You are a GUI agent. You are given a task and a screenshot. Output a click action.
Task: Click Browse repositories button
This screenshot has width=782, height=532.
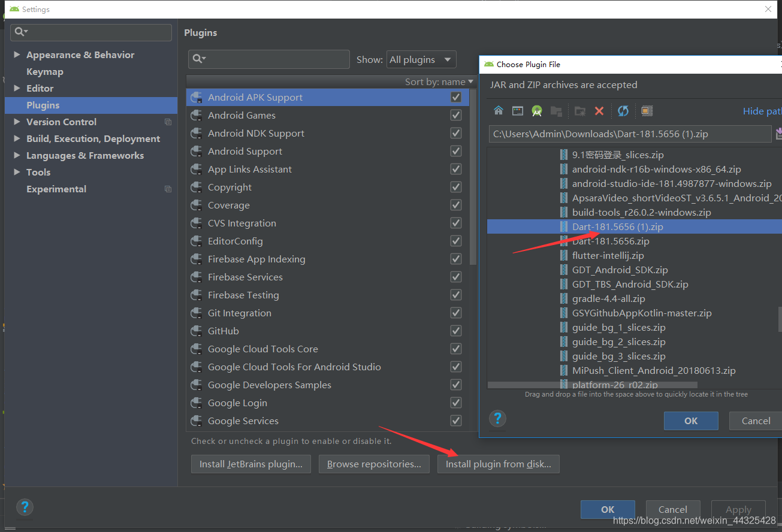tap(374, 464)
